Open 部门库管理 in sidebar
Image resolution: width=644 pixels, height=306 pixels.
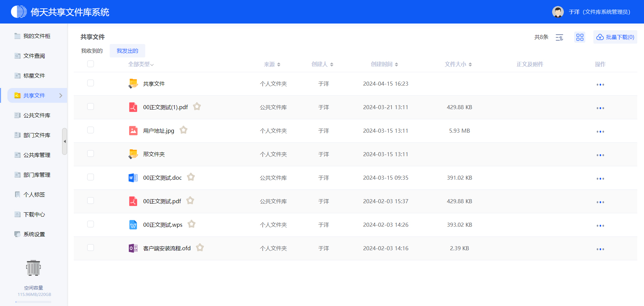[x=37, y=175]
